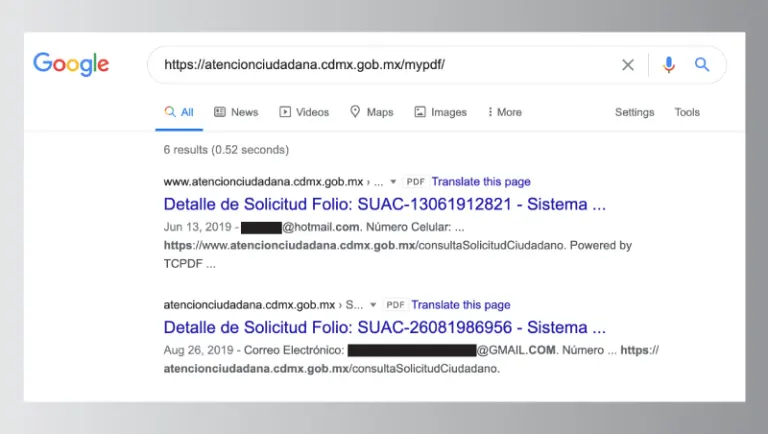Click inside the search query field

(x=380, y=65)
